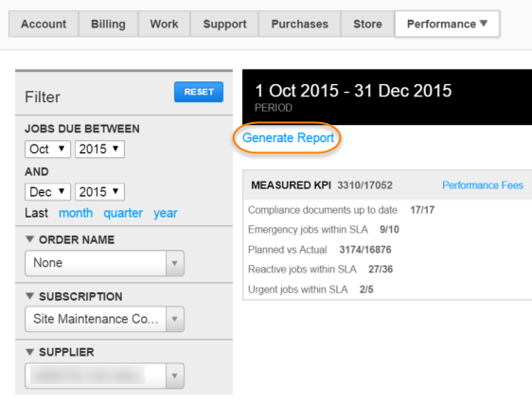This screenshot has width=532, height=403.
Task: Open the Work tab
Action: 164,24
